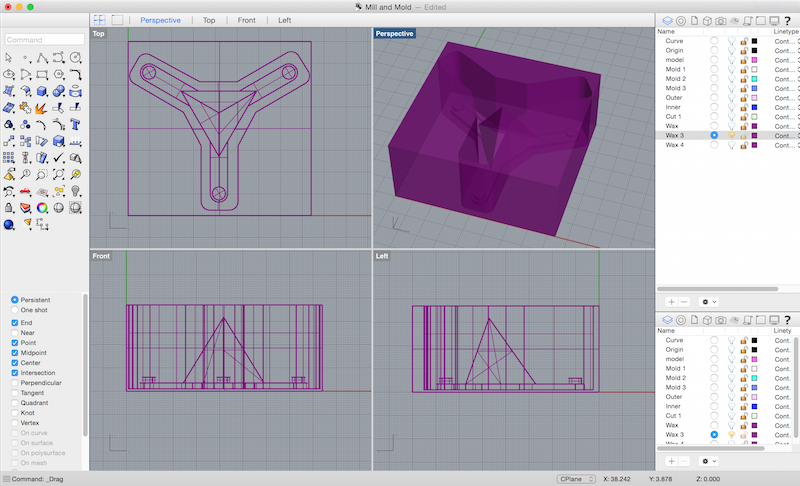Click plus button in lower layer panel

click(671, 461)
